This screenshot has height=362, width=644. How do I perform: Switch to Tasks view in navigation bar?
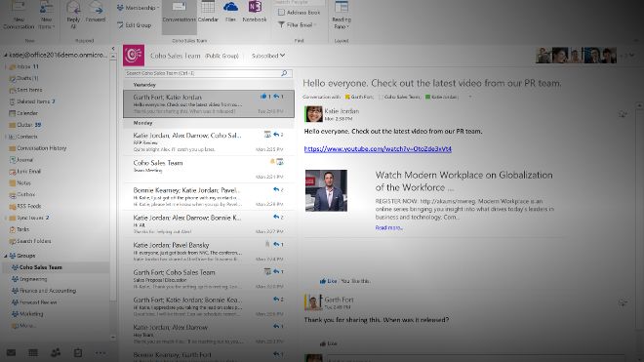[78, 352]
